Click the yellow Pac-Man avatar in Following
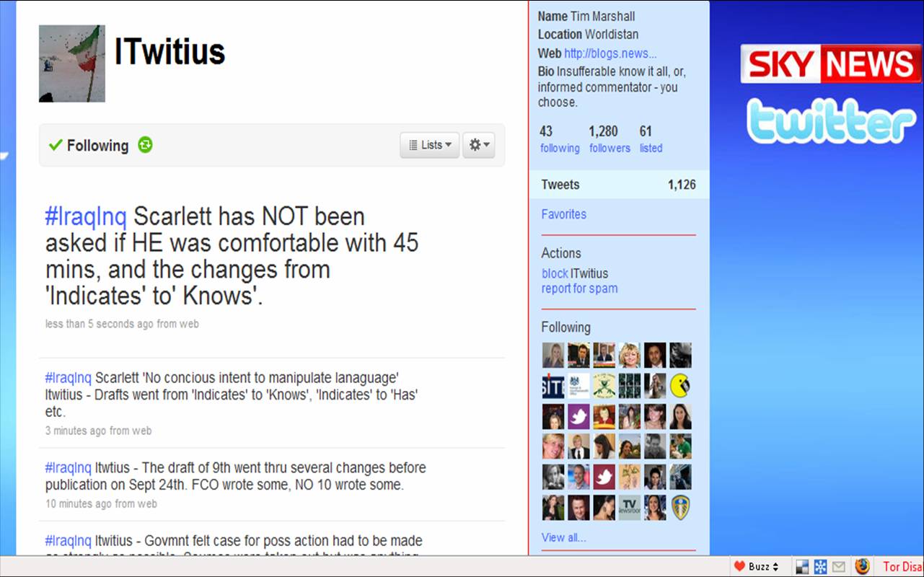 tap(680, 386)
